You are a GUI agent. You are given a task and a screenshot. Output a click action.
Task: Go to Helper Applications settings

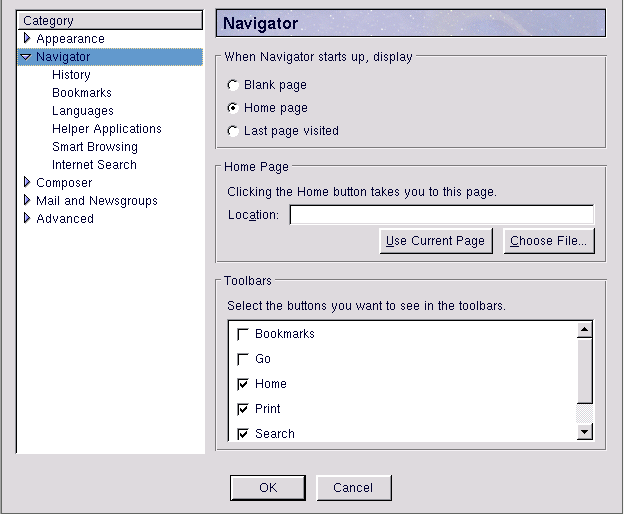pyautogui.click(x=106, y=129)
